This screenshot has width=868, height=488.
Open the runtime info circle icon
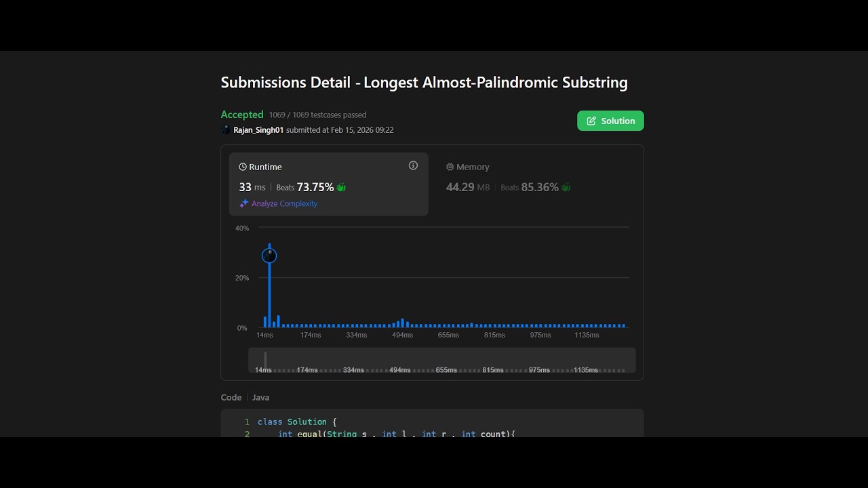(413, 165)
